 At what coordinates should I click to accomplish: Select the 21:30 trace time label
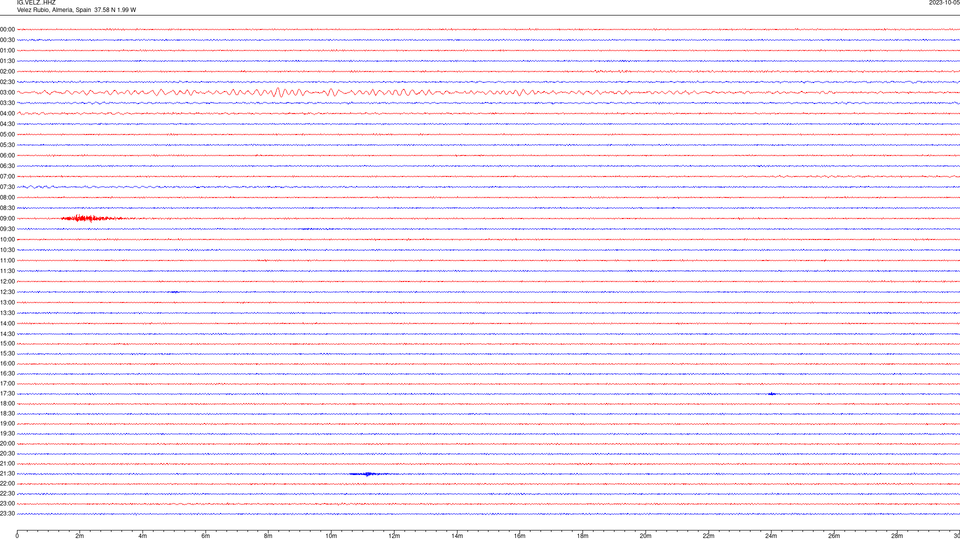(x=7, y=474)
